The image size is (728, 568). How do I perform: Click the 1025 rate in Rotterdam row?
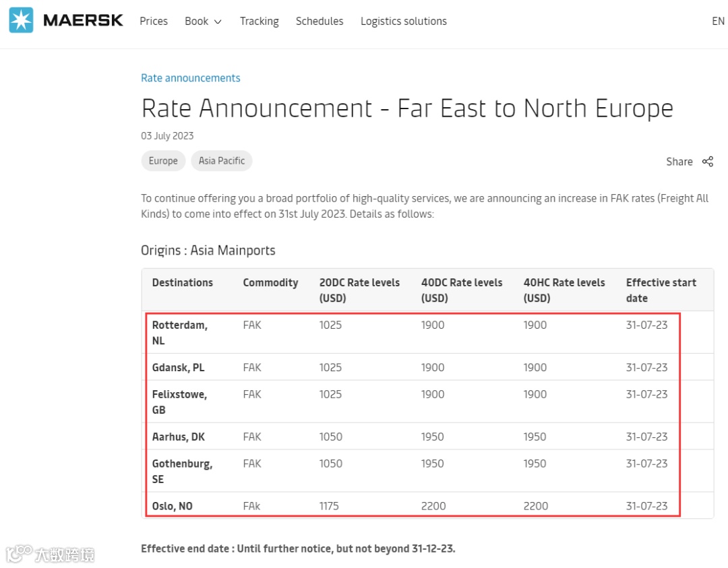click(330, 325)
